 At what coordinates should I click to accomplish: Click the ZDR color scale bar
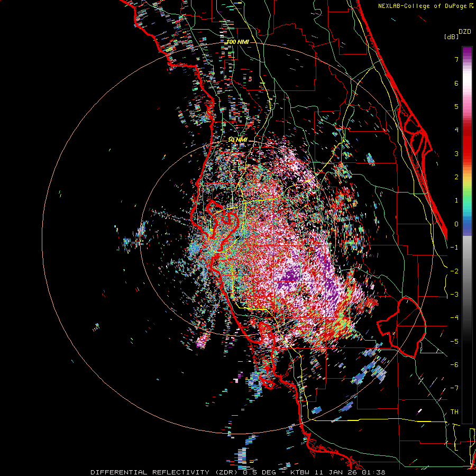click(467, 235)
